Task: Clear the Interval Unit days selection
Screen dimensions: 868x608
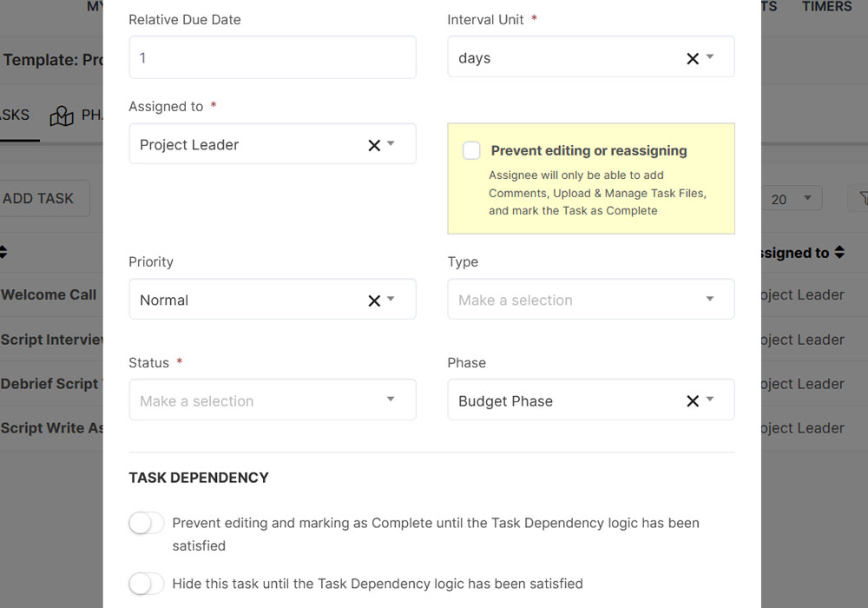Action: [692, 58]
